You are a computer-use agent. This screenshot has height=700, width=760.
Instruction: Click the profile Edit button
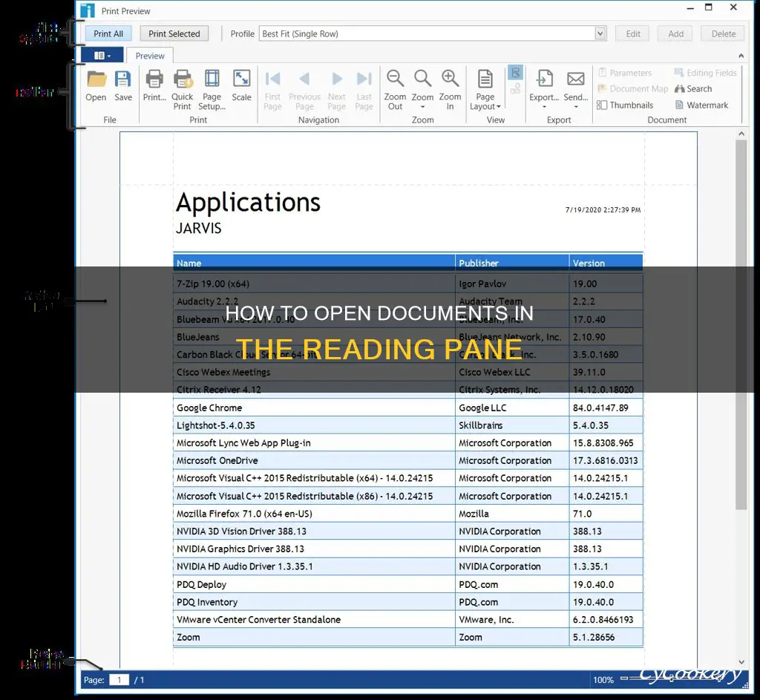[x=633, y=33]
